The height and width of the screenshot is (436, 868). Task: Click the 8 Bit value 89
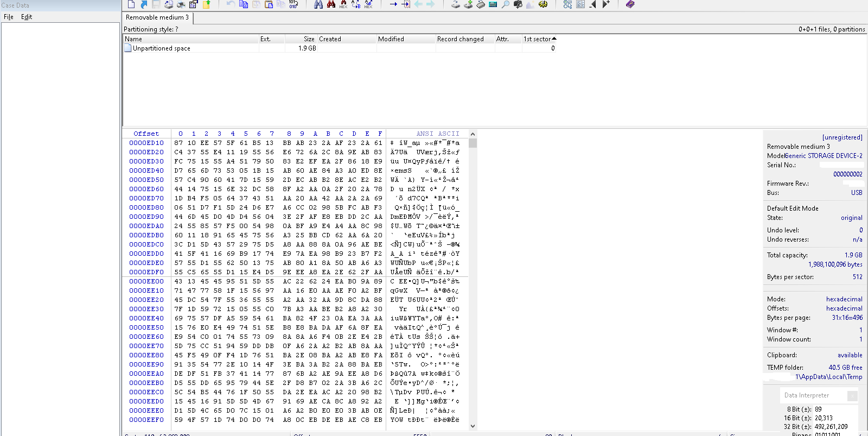[818, 409]
